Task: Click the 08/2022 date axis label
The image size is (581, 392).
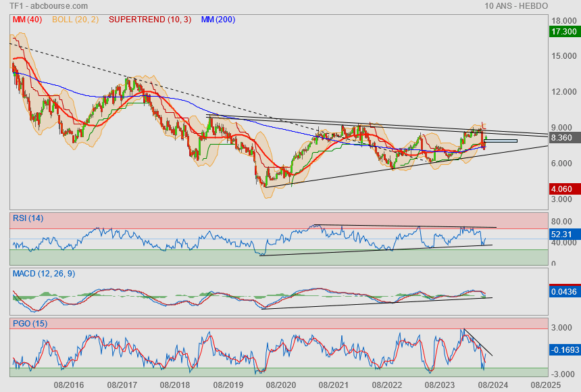Action: pyautogui.click(x=387, y=385)
